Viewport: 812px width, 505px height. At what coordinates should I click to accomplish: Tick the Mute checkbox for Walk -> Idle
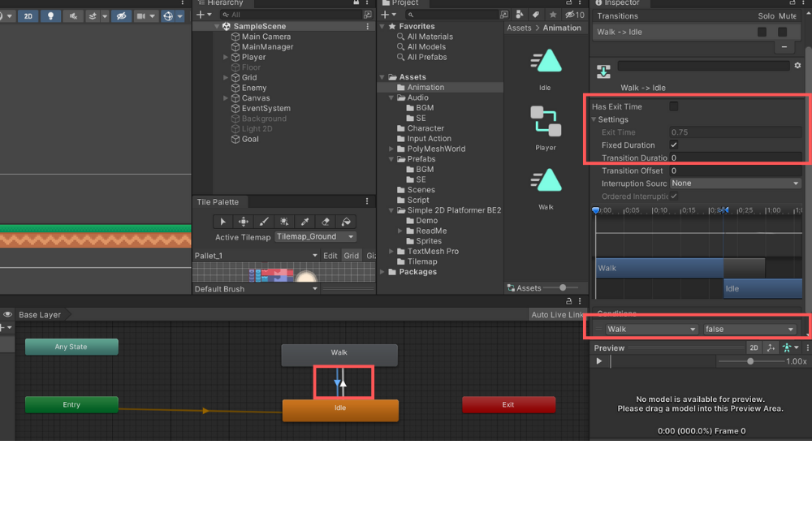click(783, 32)
